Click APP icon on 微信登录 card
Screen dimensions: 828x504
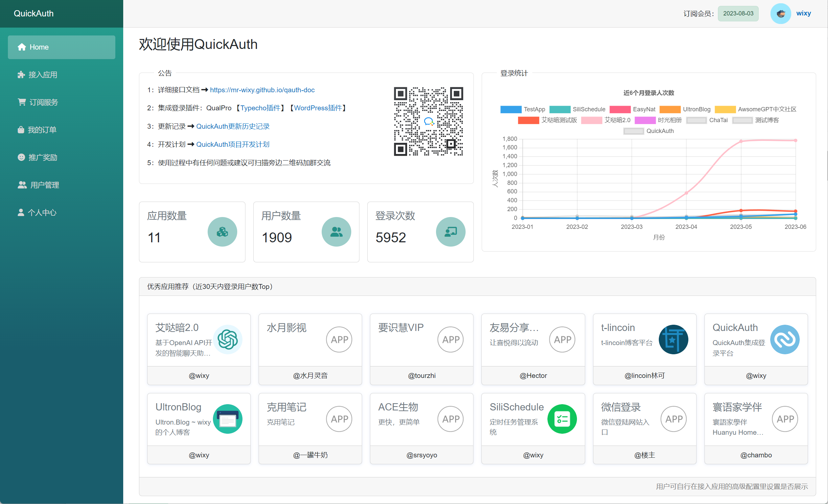[674, 419]
